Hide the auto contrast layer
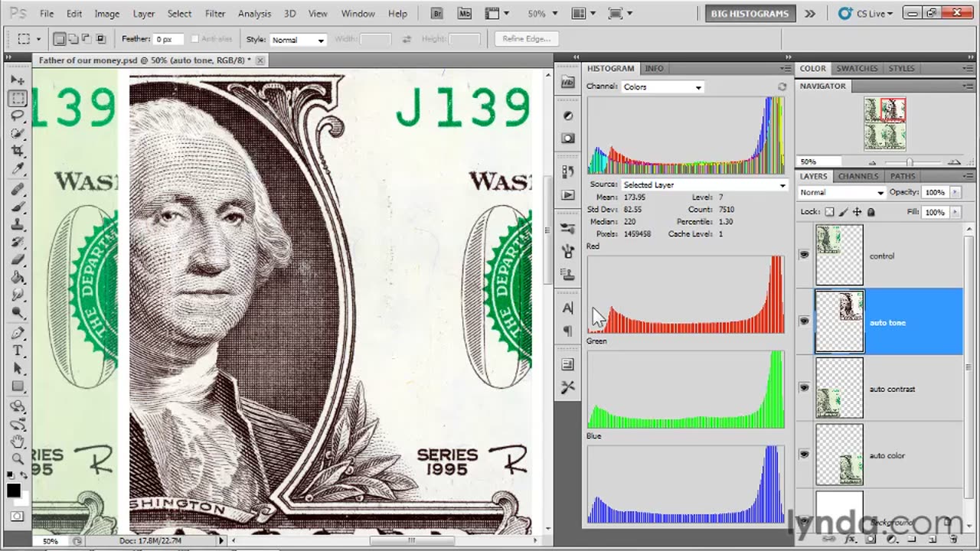 (804, 389)
